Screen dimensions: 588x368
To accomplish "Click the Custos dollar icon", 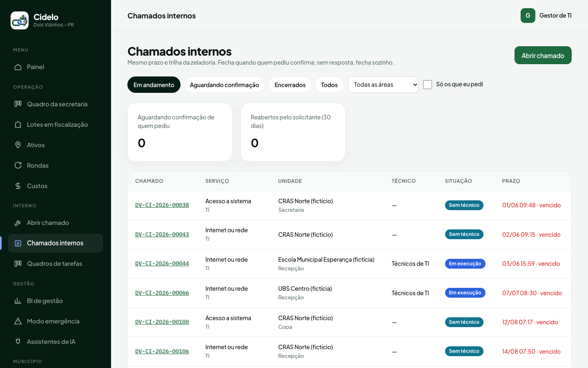I will coord(18,186).
